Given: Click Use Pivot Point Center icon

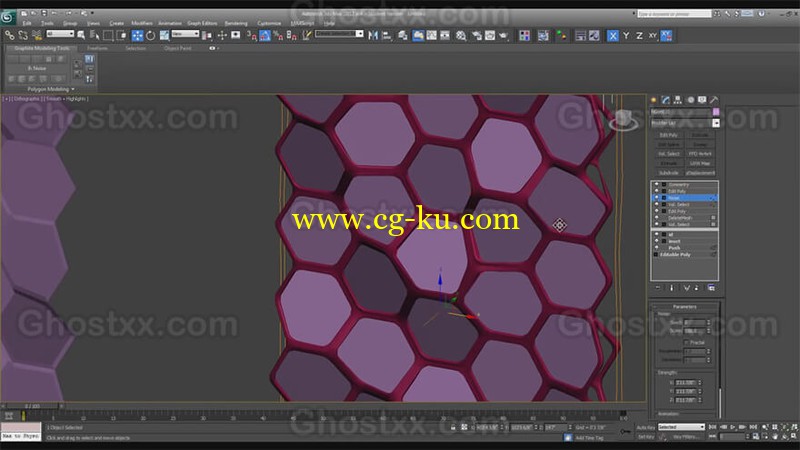Looking at the screenshot, I should coord(207,35).
